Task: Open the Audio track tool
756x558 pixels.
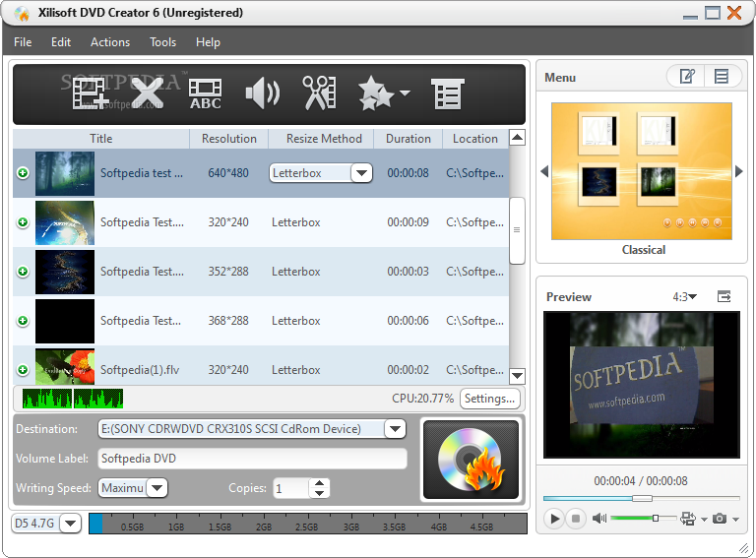Action: 262,93
